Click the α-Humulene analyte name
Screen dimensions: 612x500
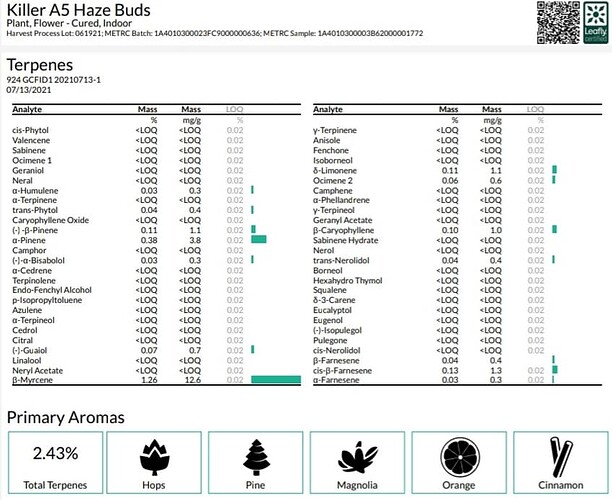35,190
